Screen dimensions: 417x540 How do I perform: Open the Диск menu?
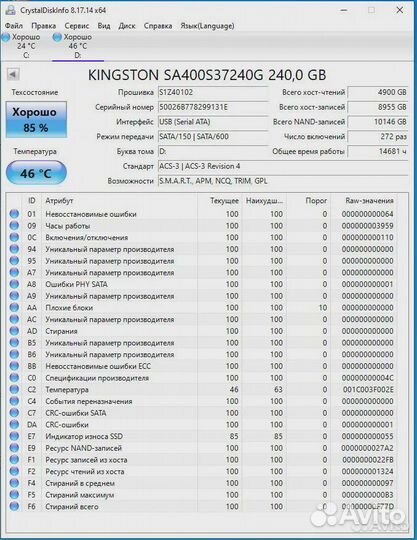(x=127, y=26)
